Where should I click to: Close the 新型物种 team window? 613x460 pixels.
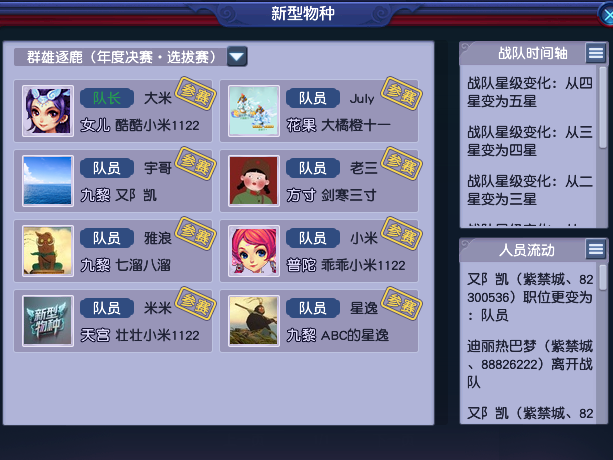click(607, 16)
